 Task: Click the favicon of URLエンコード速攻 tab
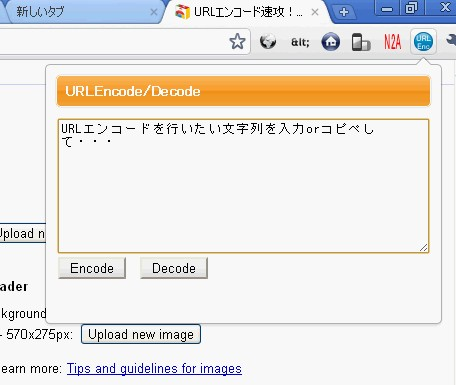tap(183, 12)
